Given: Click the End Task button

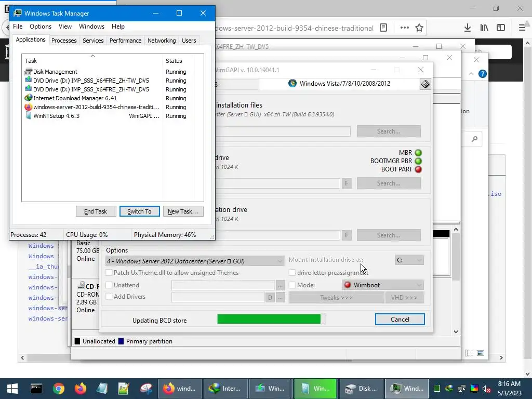Looking at the screenshot, I should coord(96,211).
